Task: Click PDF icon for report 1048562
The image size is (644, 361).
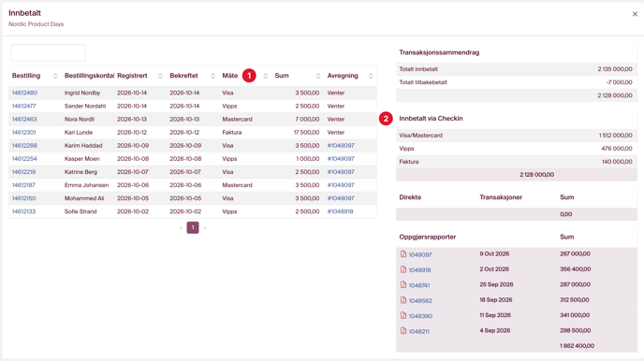Action: point(403,300)
